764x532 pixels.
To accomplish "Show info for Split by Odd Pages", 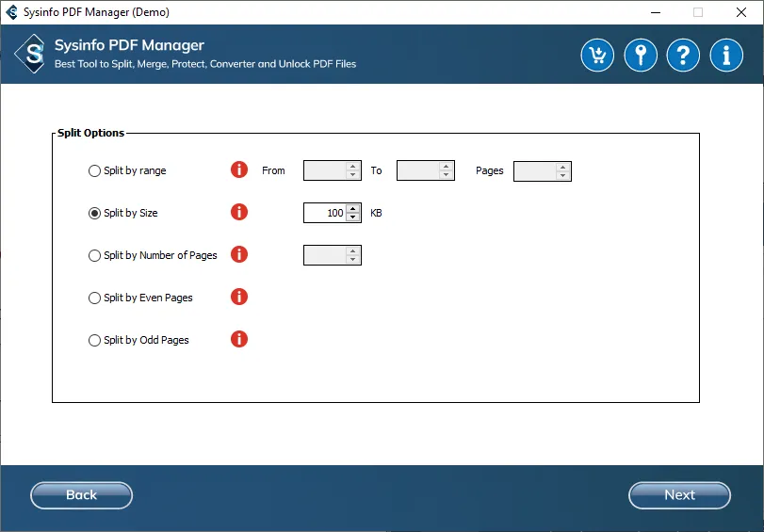I will [239, 340].
